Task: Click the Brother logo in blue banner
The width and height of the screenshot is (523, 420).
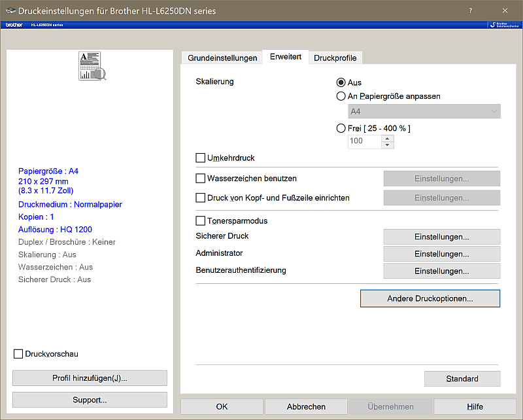Action: [x=14, y=25]
